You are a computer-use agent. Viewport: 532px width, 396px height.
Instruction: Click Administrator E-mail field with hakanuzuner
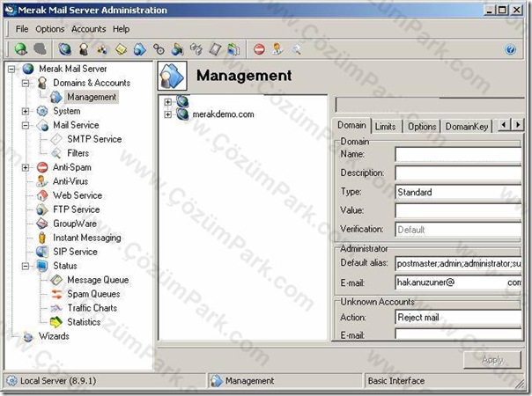coord(458,282)
